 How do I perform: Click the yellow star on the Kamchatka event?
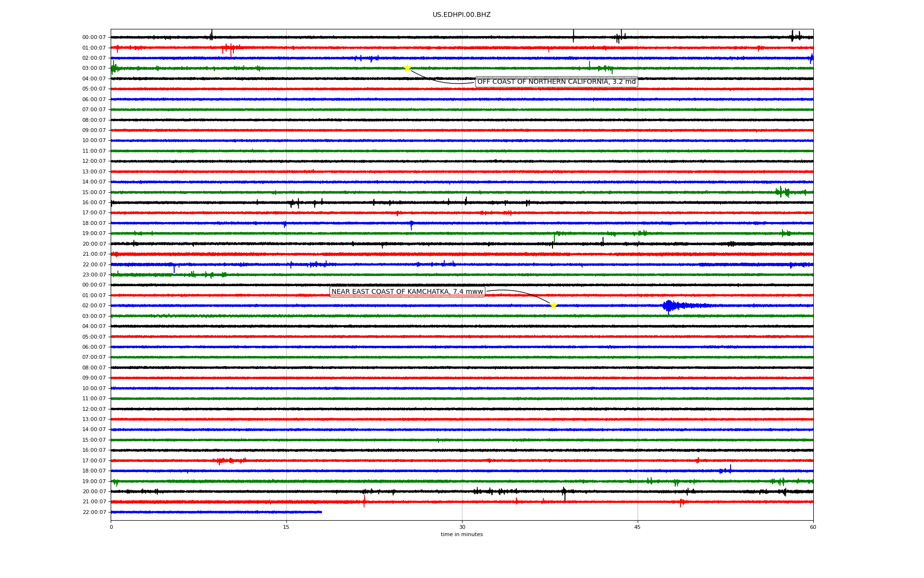pos(553,305)
